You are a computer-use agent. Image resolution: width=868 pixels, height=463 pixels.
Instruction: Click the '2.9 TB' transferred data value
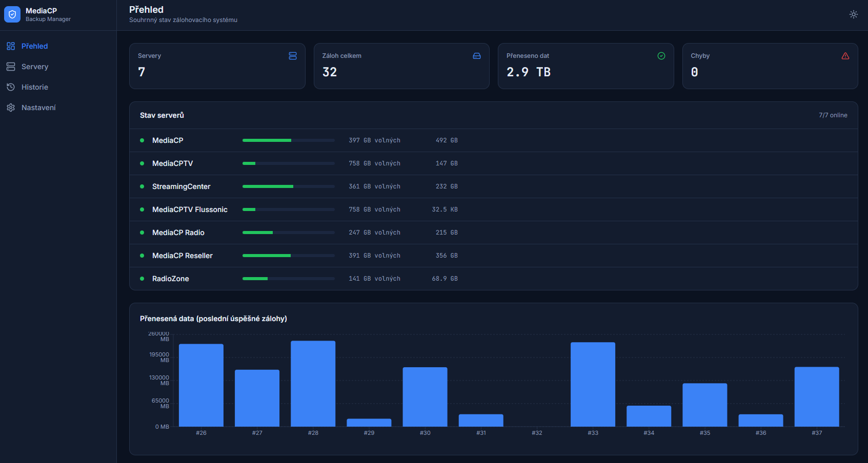tap(529, 72)
